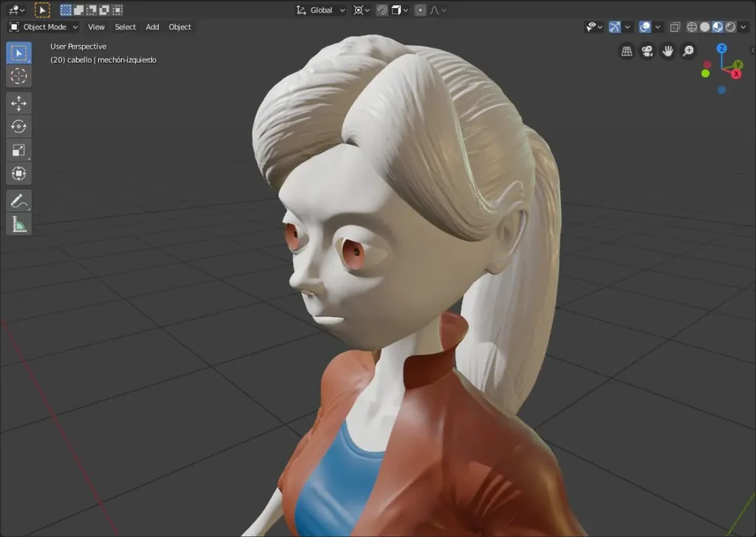
Task: Click the pan view hand icon
Action: pos(667,51)
